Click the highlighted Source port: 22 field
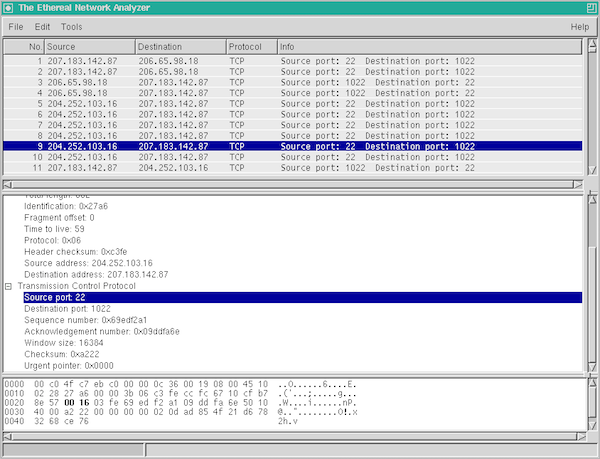The height and width of the screenshot is (459, 600). coord(303,298)
